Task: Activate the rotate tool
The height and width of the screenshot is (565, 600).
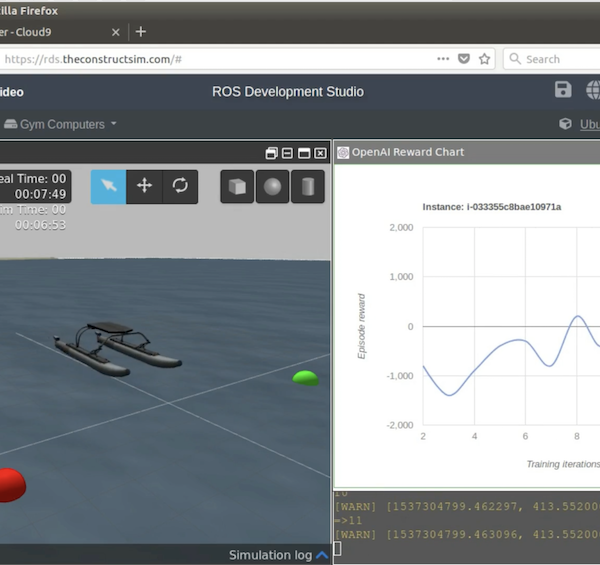Action: pyautogui.click(x=180, y=187)
